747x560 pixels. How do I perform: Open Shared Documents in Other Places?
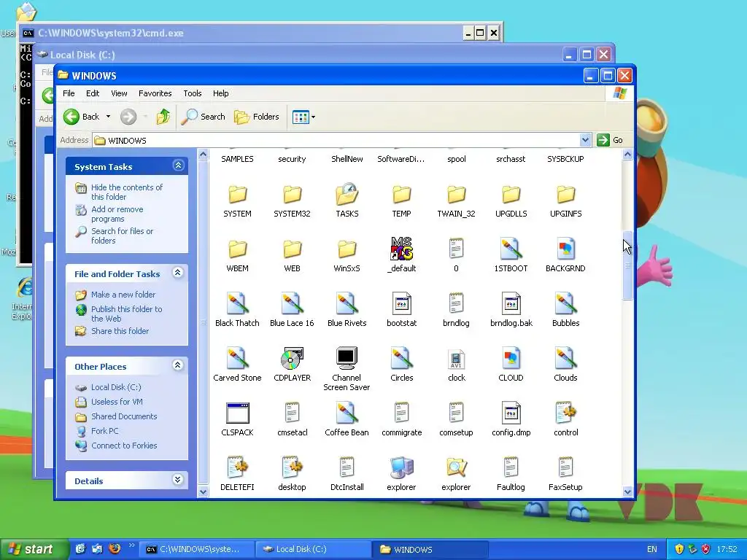[x=124, y=416]
